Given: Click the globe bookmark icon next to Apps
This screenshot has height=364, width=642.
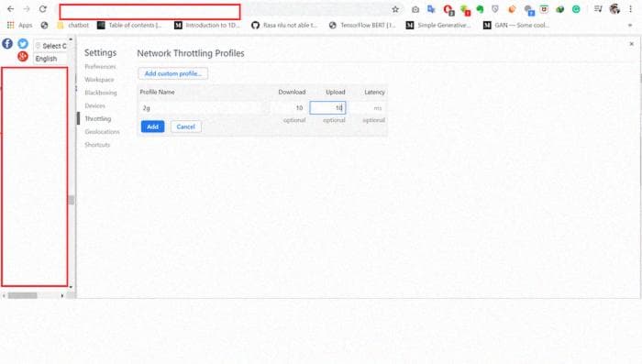Looking at the screenshot, I should (44, 26).
